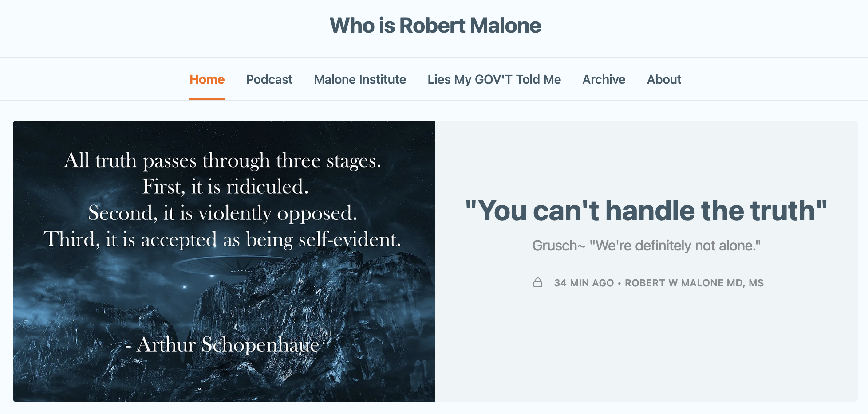Switch to the Podcast tab
This screenshot has height=414, width=868.
point(269,79)
